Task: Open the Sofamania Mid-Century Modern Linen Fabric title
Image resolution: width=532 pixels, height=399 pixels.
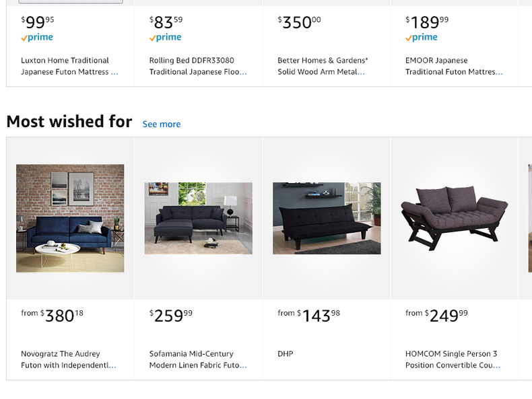Action: [x=197, y=359]
